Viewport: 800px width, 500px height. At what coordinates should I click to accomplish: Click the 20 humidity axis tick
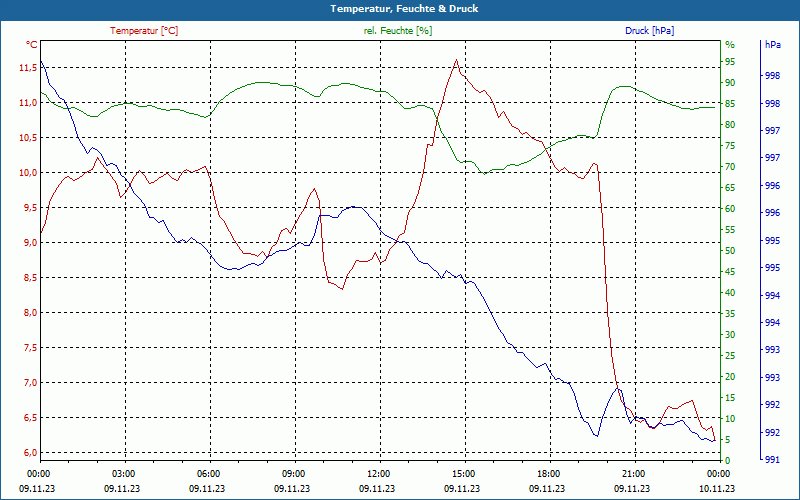click(x=730, y=377)
